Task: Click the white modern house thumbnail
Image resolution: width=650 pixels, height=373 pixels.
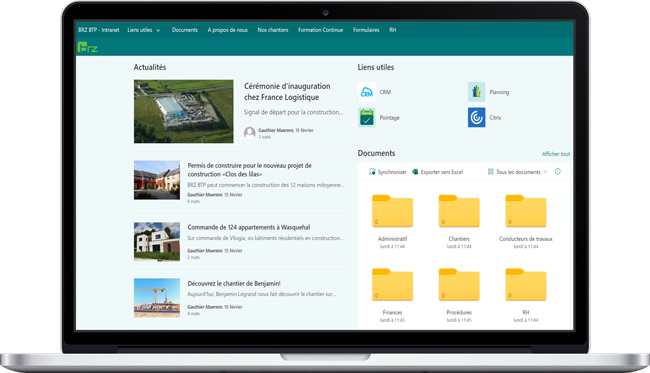Action: [157, 242]
